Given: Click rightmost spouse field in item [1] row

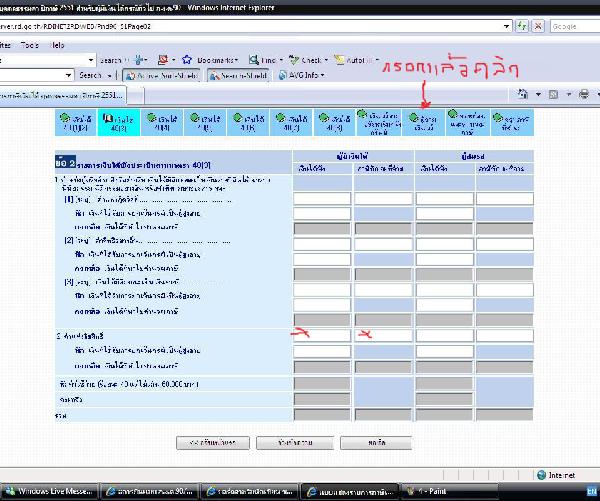Looking at the screenshot, I should [x=505, y=199].
